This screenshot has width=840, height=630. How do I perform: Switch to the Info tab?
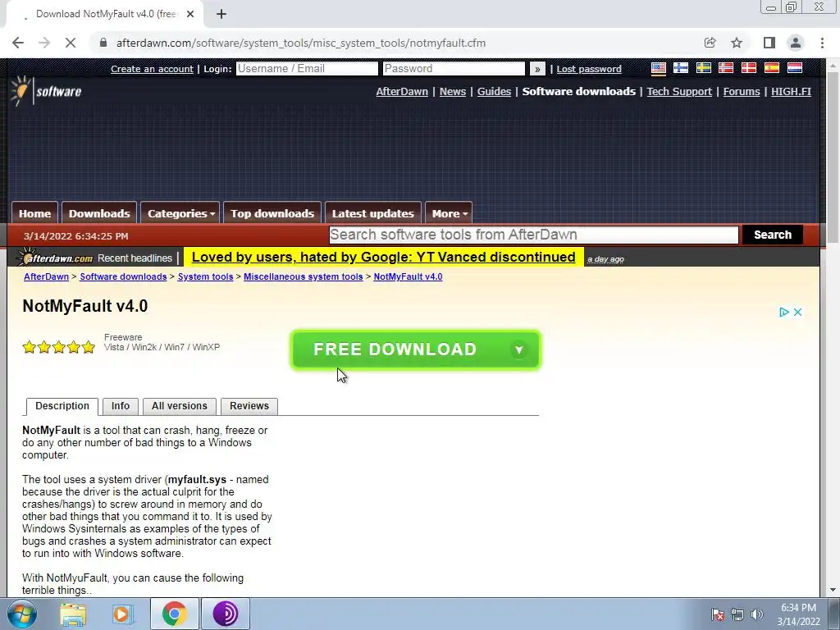(121, 406)
